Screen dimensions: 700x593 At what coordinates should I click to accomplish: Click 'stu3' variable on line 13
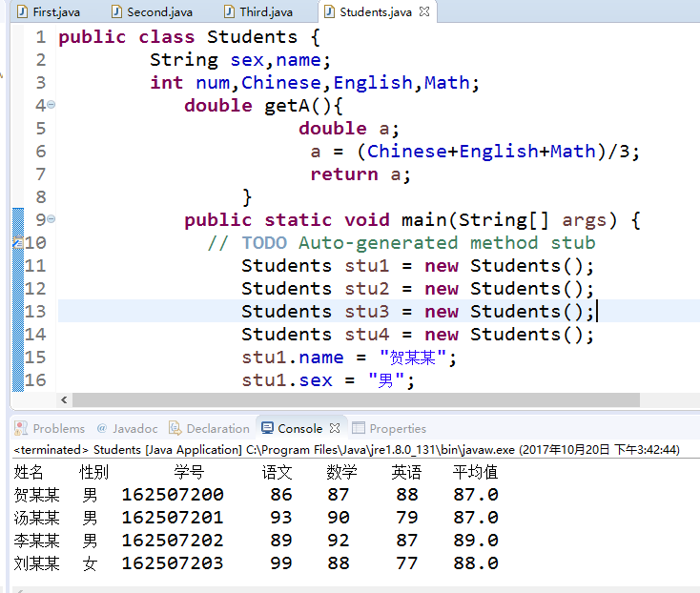pyautogui.click(x=367, y=312)
